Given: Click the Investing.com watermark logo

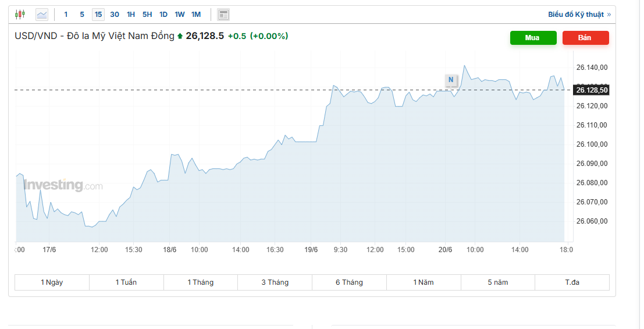Looking at the screenshot, I should pyautogui.click(x=63, y=185).
